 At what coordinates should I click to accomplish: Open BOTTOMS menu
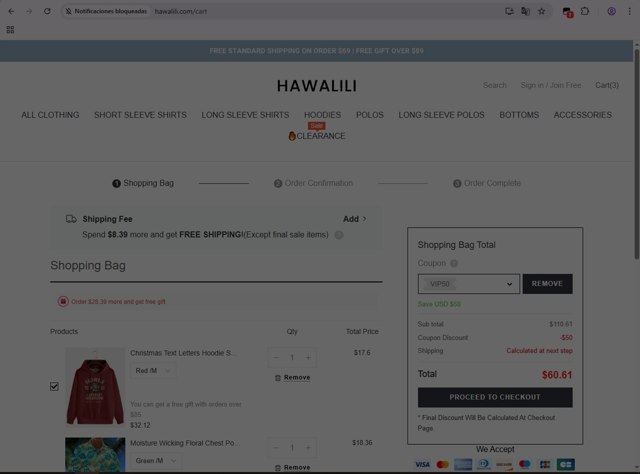(x=519, y=115)
